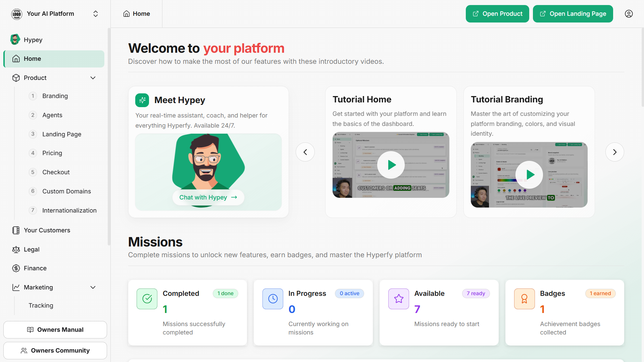Image resolution: width=644 pixels, height=362 pixels.
Task: Select Home in the sidebar
Action: 54,59
